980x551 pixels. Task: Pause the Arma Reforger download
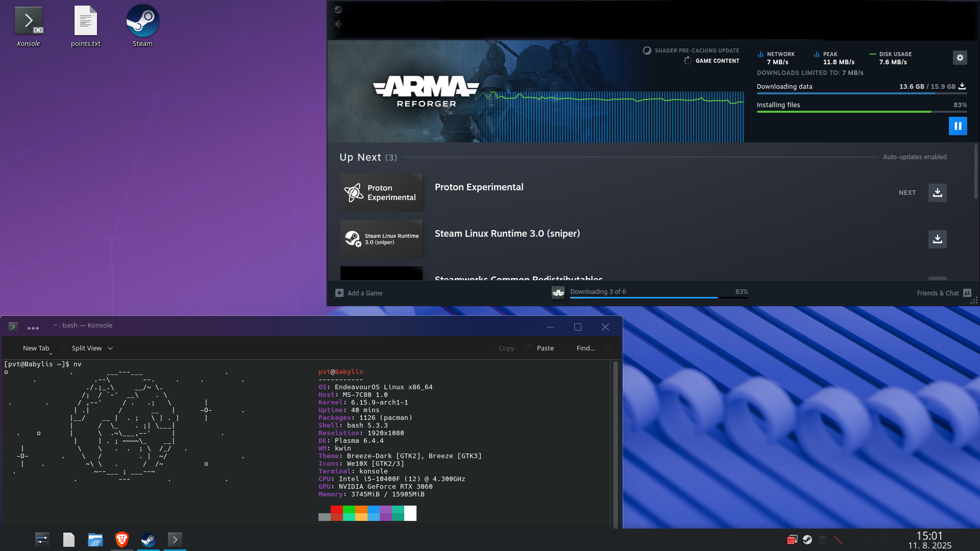[x=958, y=126]
